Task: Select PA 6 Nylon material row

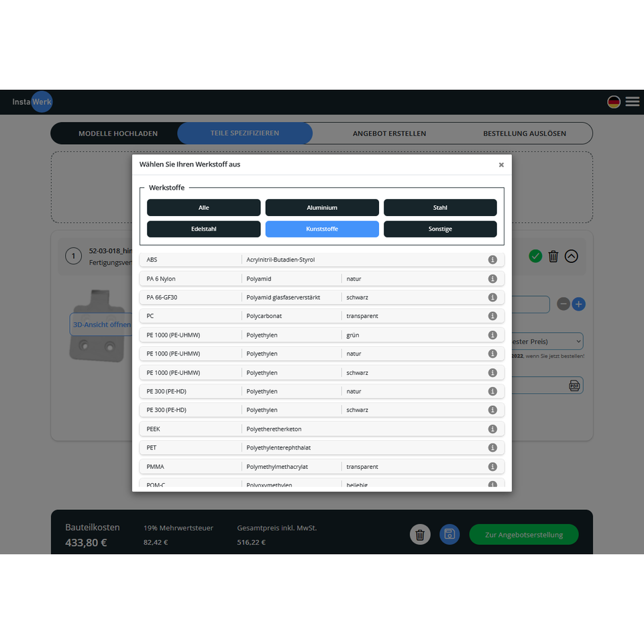Action: (321, 279)
